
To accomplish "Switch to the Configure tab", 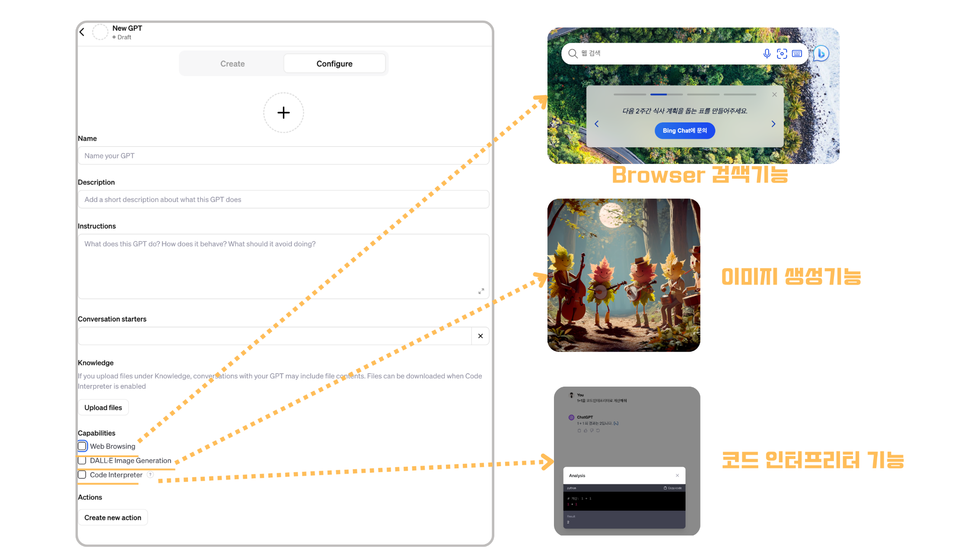I will point(334,63).
